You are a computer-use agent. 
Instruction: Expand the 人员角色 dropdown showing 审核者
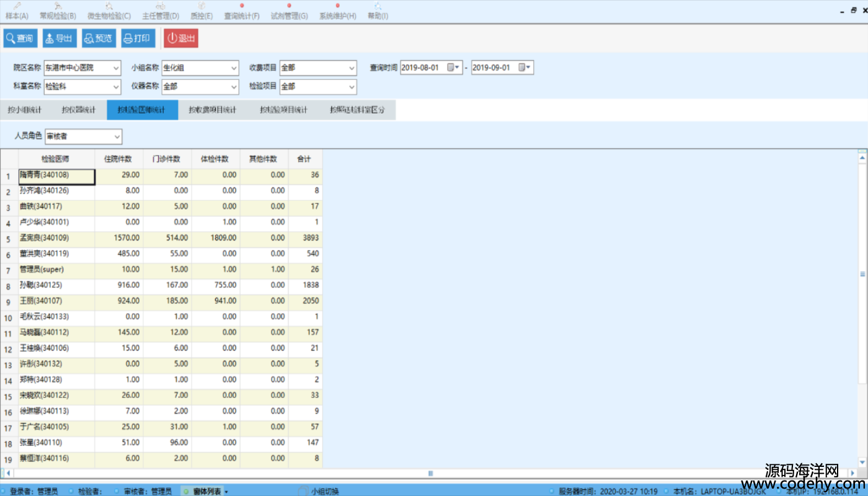[x=117, y=136]
